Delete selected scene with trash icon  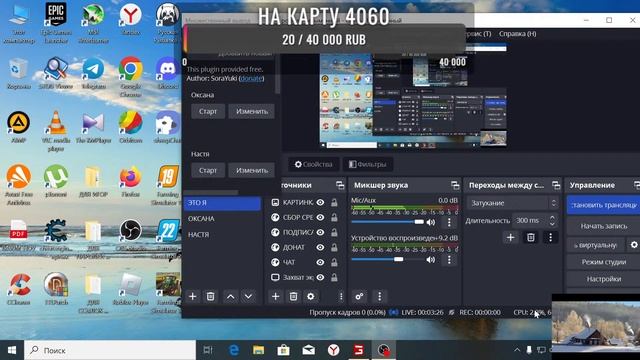211,296
